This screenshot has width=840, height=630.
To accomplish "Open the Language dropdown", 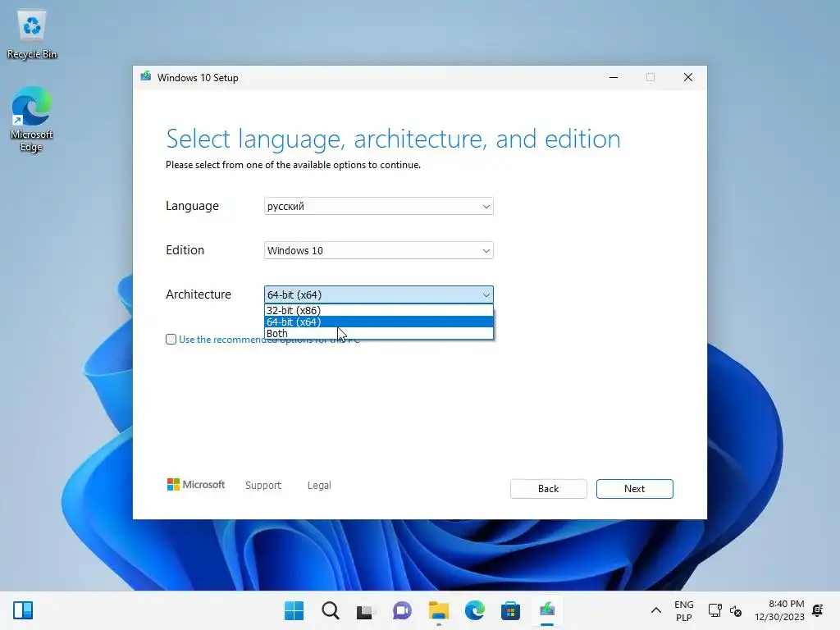I will (379, 206).
